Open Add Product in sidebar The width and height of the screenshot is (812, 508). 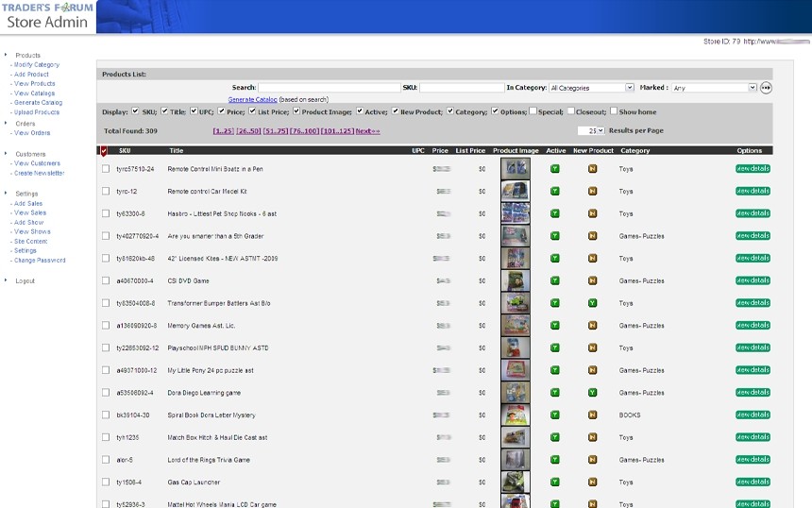(31, 74)
